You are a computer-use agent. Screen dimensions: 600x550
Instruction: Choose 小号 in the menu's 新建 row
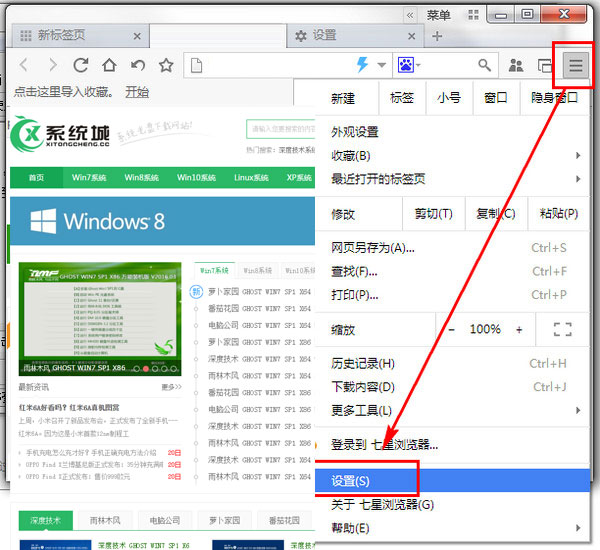pyautogui.click(x=449, y=98)
